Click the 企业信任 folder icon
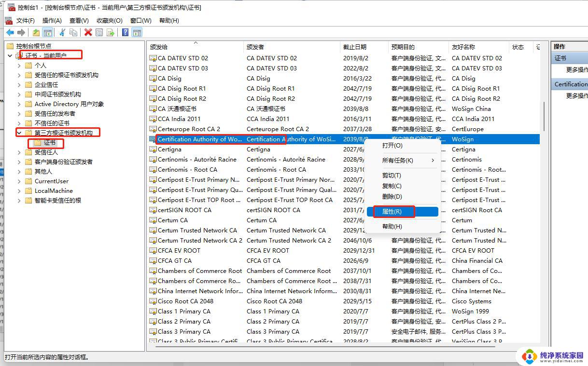The image size is (588, 366). [x=28, y=84]
